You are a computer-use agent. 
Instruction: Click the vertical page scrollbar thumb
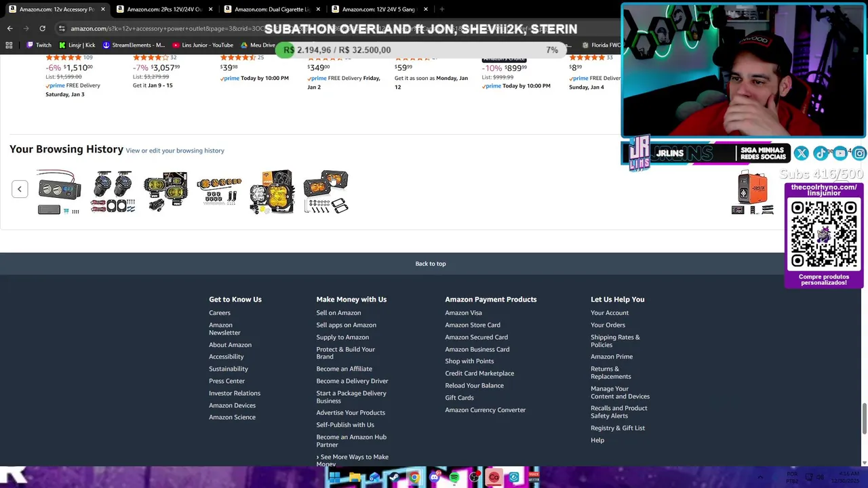point(865,419)
